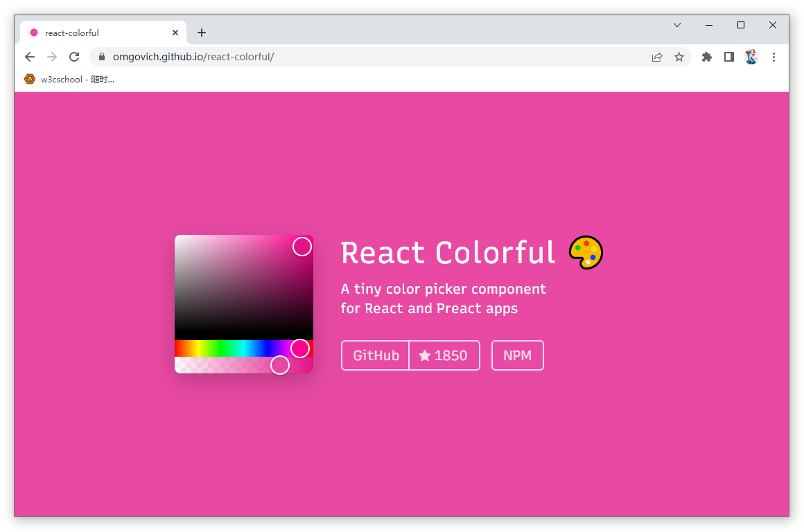Open the Chrome profile avatar
Viewport: 804px width, 532px height.
(751, 57)
